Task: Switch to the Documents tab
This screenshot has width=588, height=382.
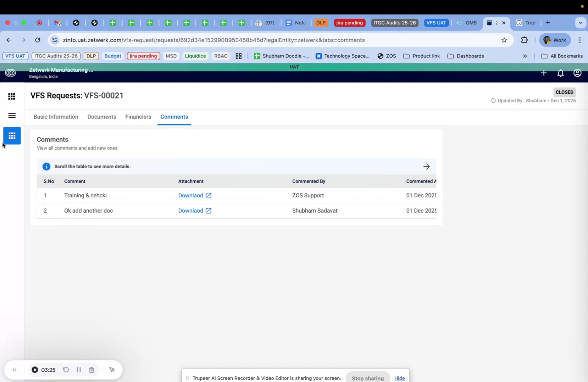Action: coord(101,117)
